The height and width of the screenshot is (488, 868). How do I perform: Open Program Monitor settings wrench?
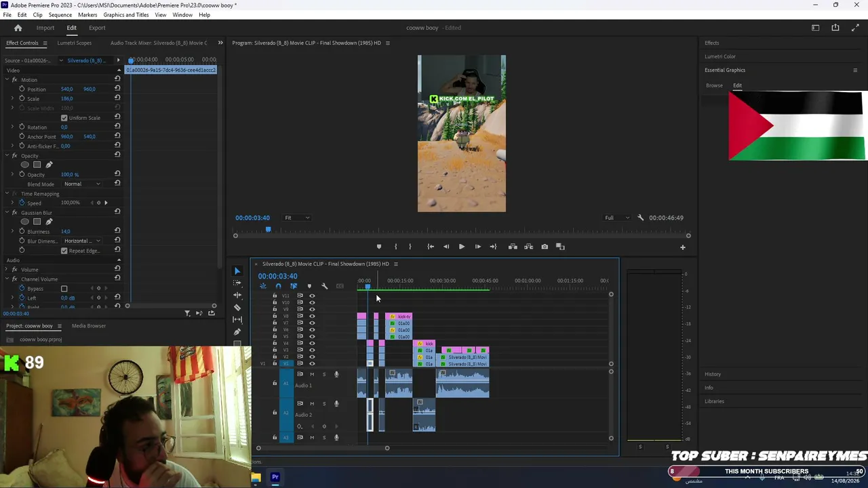[640, 218]
